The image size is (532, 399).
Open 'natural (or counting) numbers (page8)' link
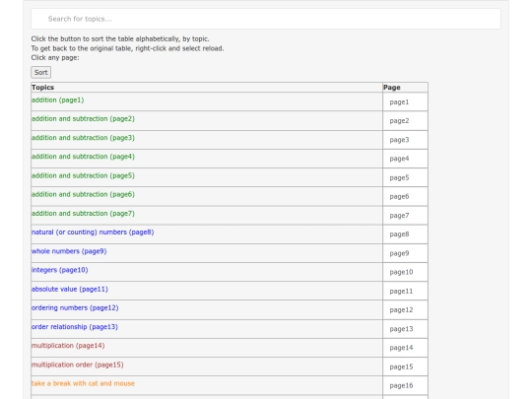click(x=93, y=233)
